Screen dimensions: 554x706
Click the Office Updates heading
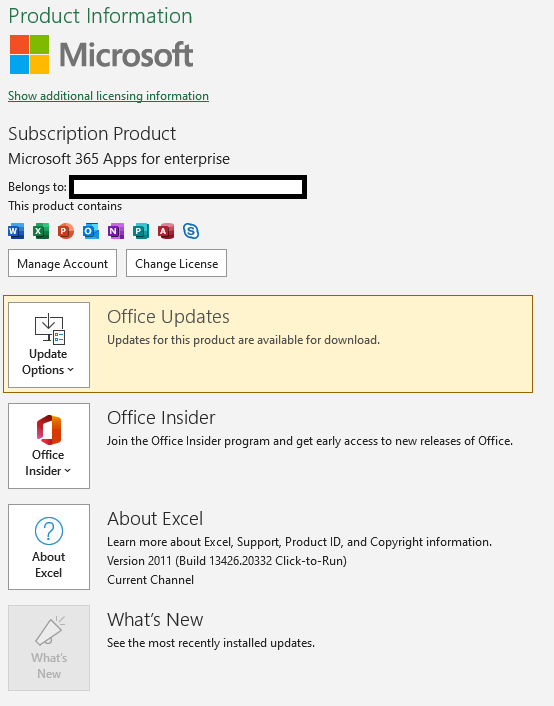click(x=168, y=317)
